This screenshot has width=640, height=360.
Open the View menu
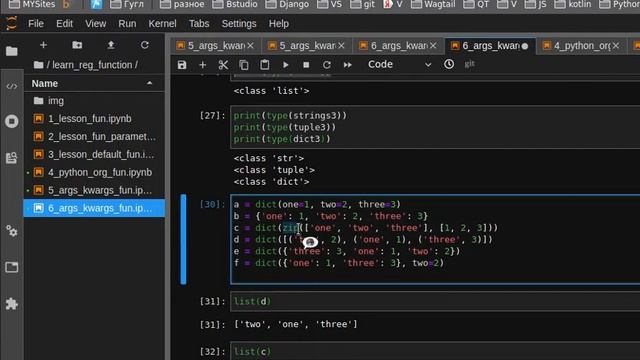(96, 24)
